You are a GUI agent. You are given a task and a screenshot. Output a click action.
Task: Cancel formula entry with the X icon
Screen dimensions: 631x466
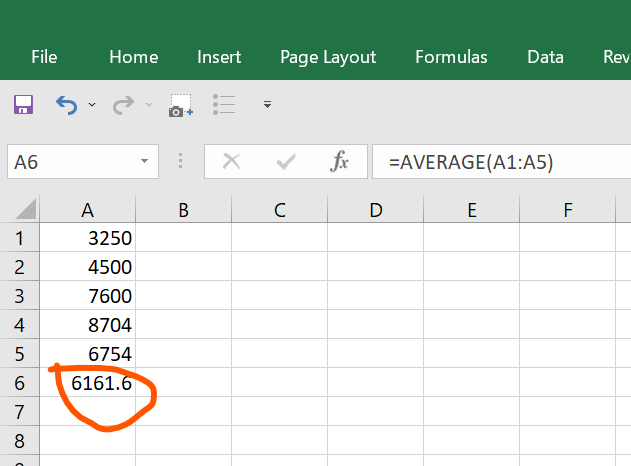tap(231, 162)
